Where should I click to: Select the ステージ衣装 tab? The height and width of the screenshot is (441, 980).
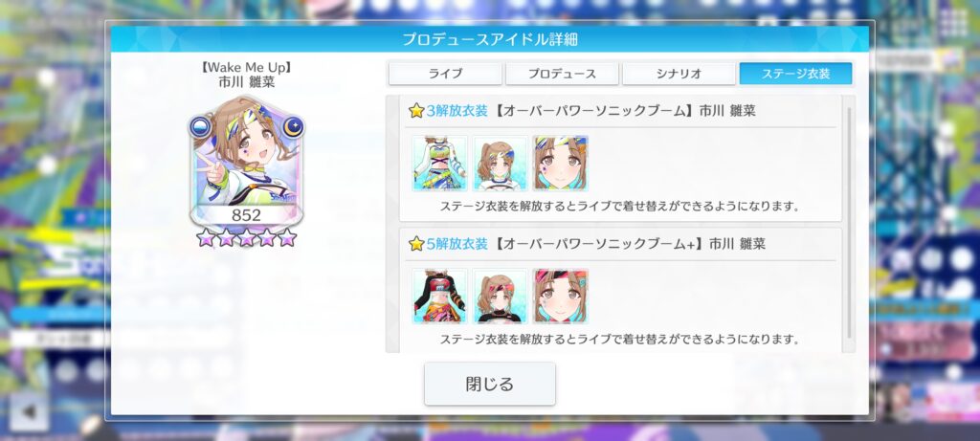point(795,73)
